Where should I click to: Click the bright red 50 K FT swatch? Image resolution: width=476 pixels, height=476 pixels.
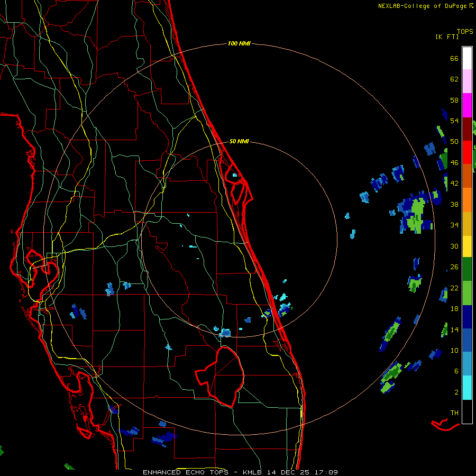(x=467, y=152)
